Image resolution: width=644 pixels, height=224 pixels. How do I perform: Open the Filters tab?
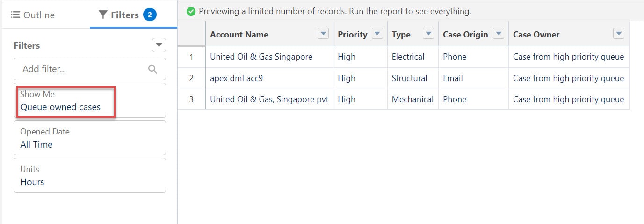(119, 15)
